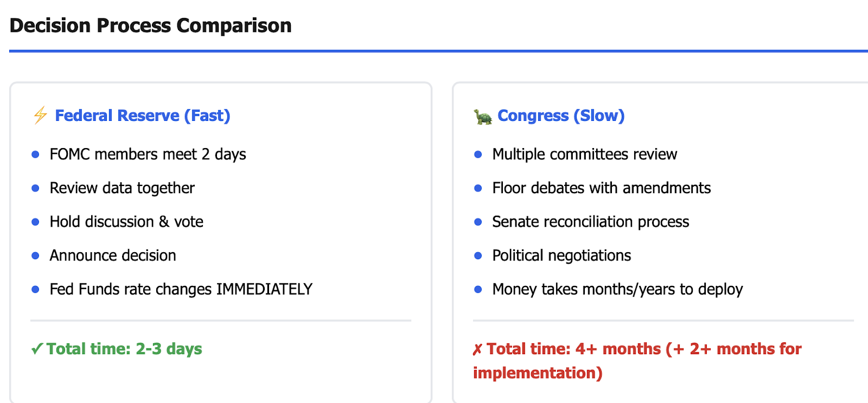Click Money takes months/years to deploy
This screenshot has width=868, height=403.
[x=617, y=289]
